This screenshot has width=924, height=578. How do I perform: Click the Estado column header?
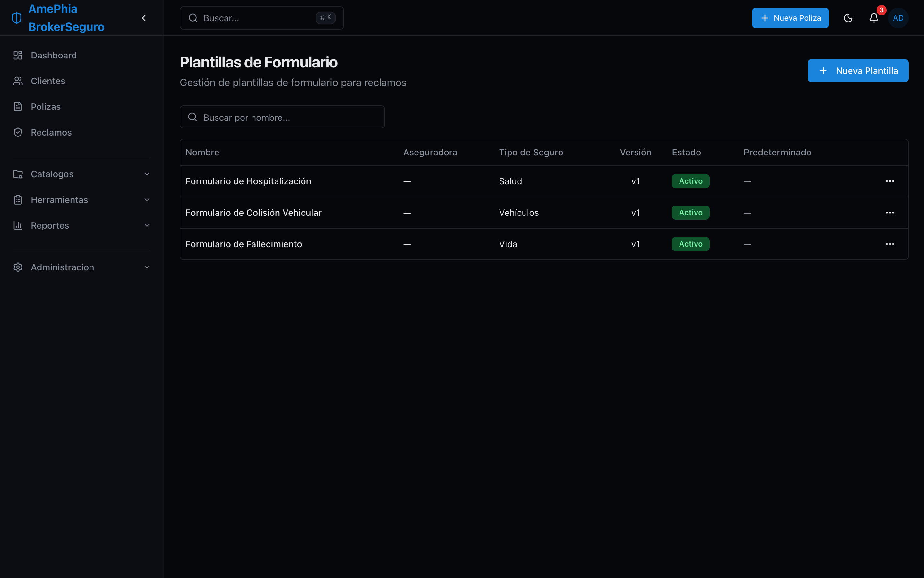pos(686,152)
